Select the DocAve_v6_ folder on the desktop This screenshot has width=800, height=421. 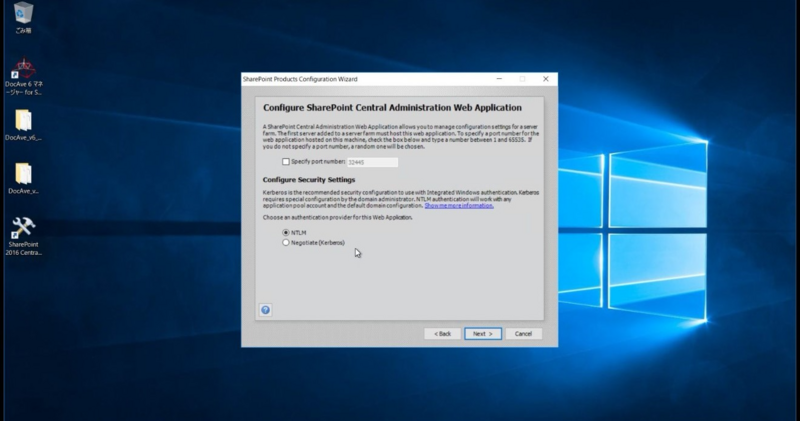pos(23,125)
